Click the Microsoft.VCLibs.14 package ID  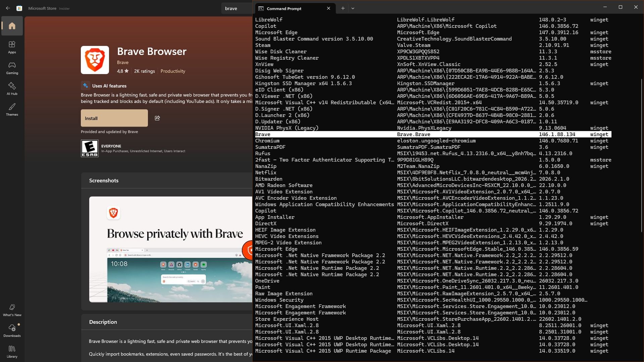(426, 351)
